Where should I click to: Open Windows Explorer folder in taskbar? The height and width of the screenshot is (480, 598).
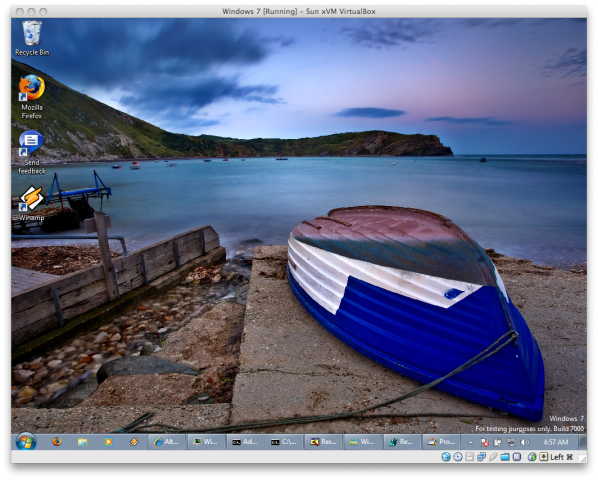coord(82,442)
